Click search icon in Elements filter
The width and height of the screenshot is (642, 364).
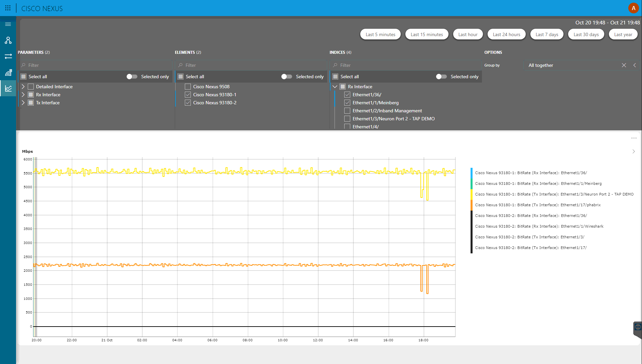click(x=180, y=65)
